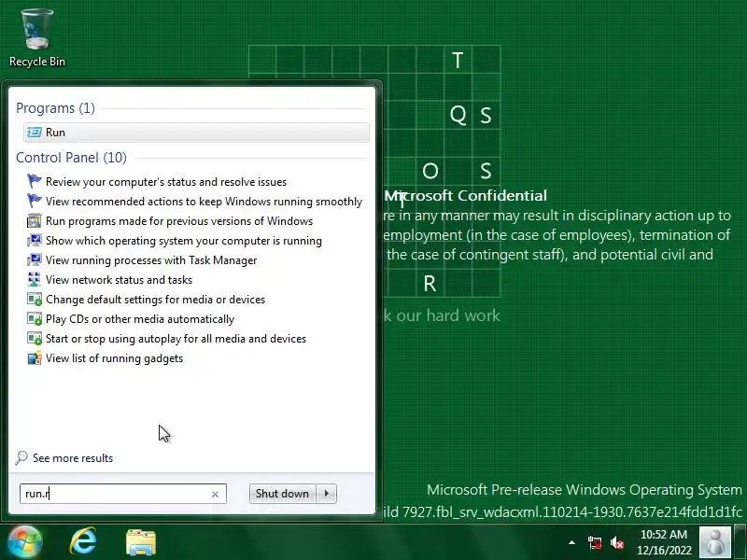This screenshot has height=560, width=747.
Task: Click See more results link
Action: click(x=73, y=458)
